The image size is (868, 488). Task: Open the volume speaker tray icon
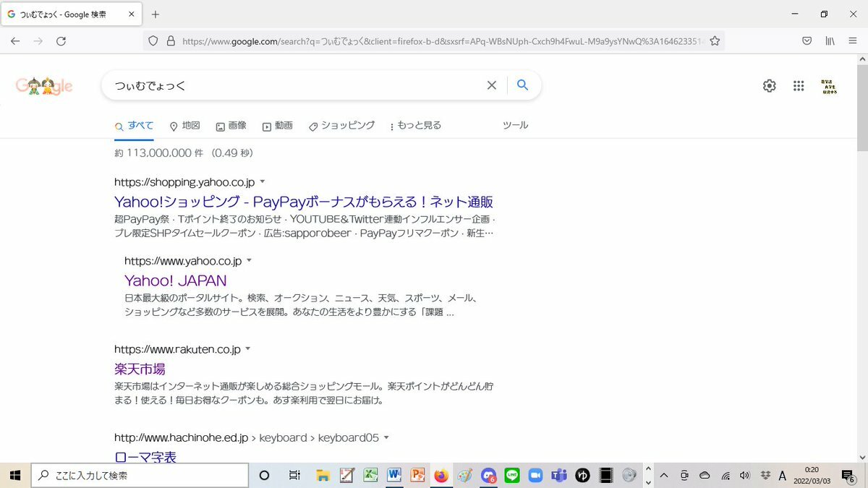click(x=746, y=476)
